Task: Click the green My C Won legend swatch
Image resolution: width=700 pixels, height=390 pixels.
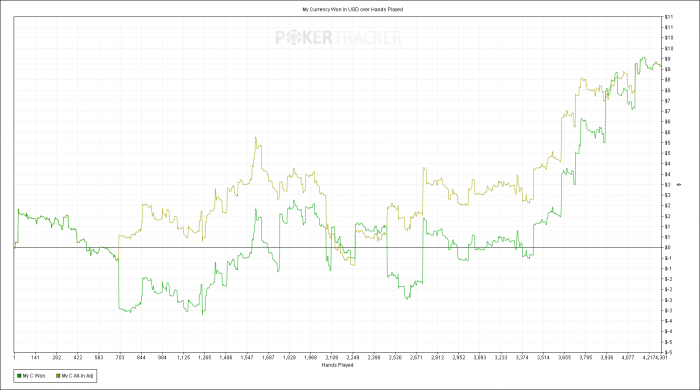Action: pyautogui.click(x=19, y=376)
